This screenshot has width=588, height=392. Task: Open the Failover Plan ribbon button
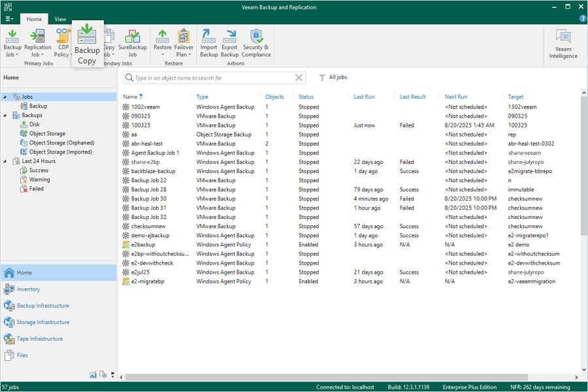[x=184, y=43]
